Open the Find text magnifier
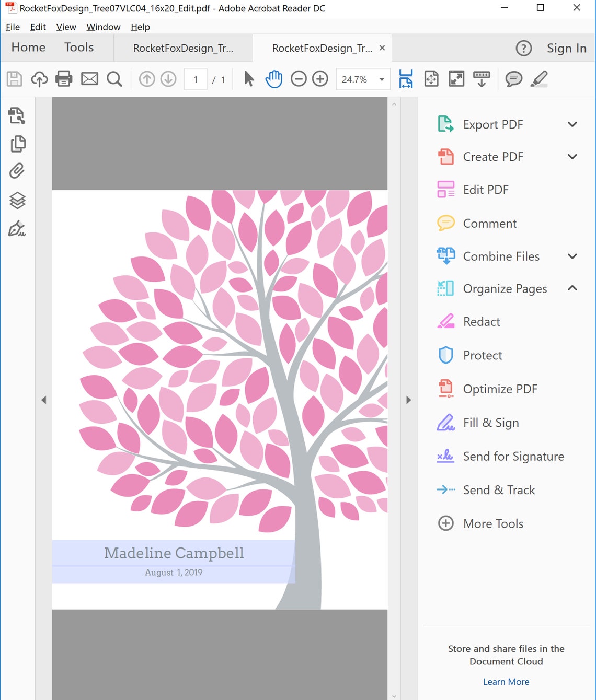The height and width of the screenshot is (700, 596). coord(114,79)
